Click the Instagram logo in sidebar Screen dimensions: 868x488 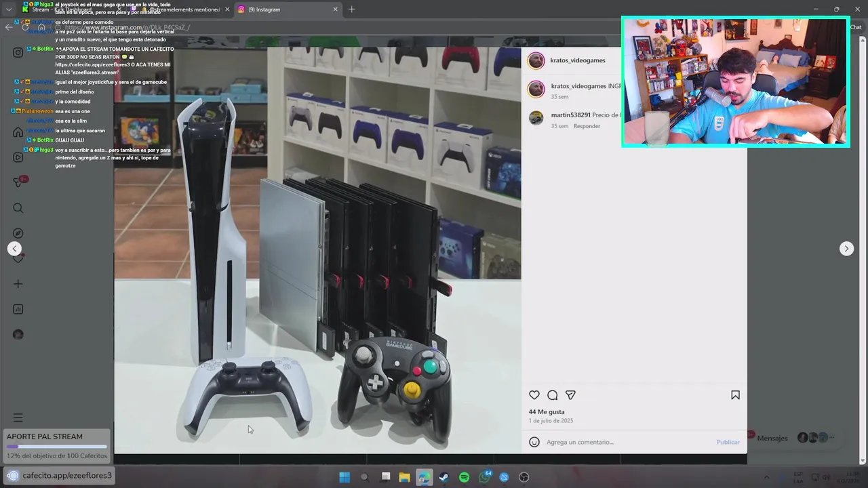coord(18,52)
